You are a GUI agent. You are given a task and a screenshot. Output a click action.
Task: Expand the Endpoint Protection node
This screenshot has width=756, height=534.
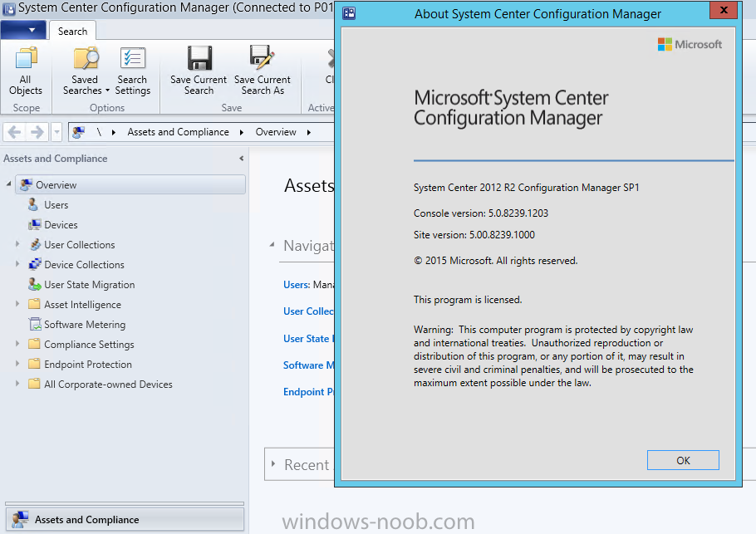(17, 364)
